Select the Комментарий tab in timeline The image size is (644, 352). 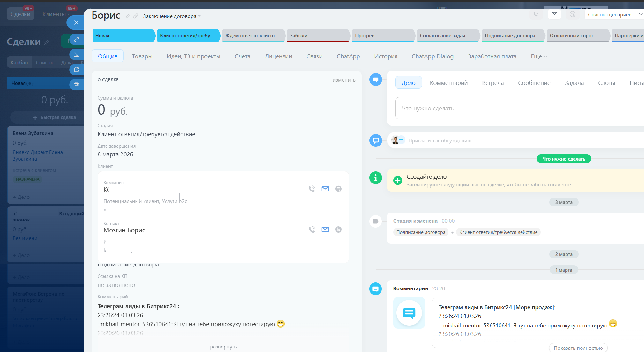click(448, 83)
